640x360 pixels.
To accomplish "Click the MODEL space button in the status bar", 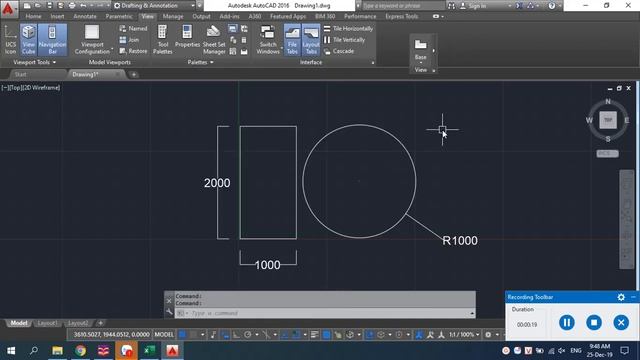I will point(164,335).
